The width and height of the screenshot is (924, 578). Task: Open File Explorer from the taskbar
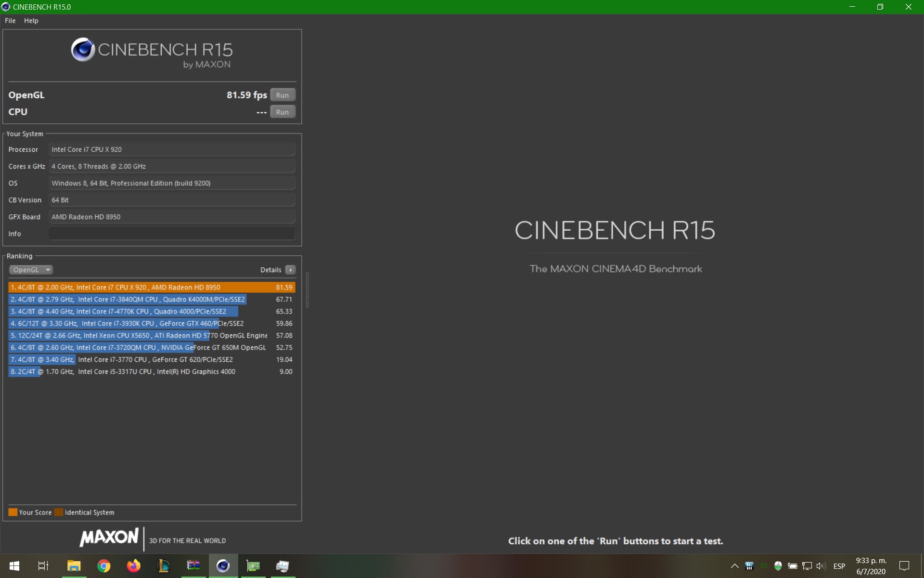[x=74, y=566]
